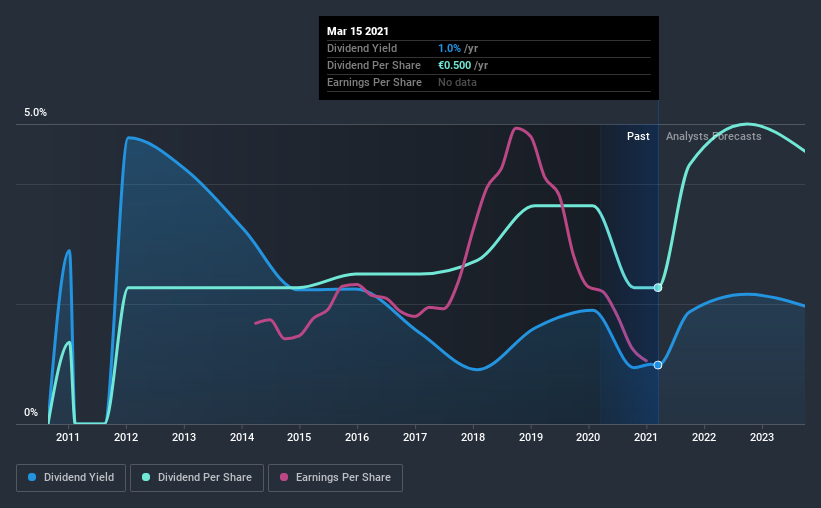Click the 2019 x-axis label
This screenshot has height=508, width=821.
click(531, 437)
